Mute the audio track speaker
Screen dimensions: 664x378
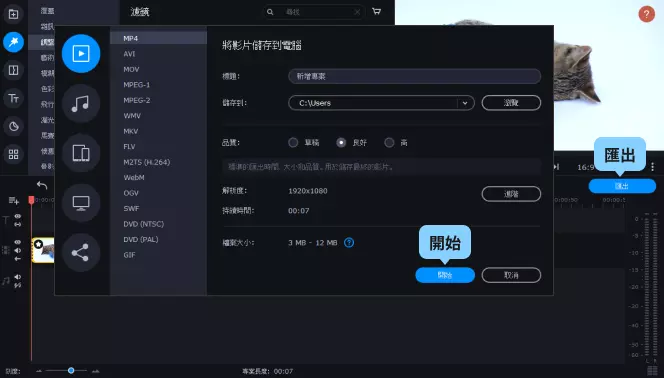17,277
